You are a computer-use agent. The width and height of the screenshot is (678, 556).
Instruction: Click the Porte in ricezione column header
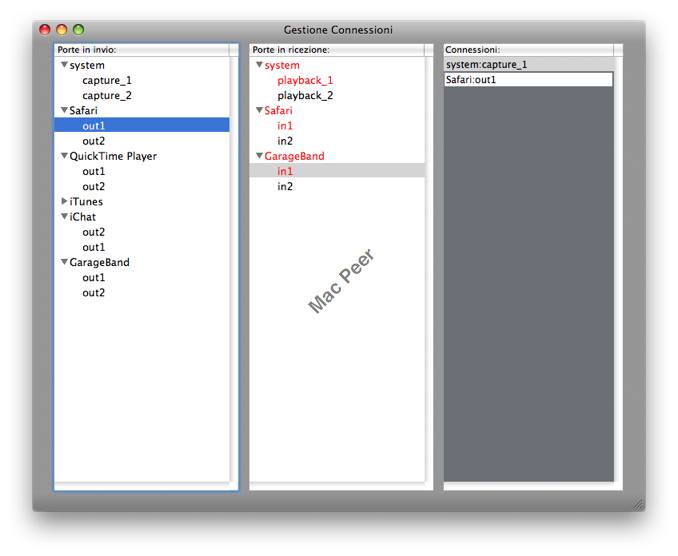337,50
